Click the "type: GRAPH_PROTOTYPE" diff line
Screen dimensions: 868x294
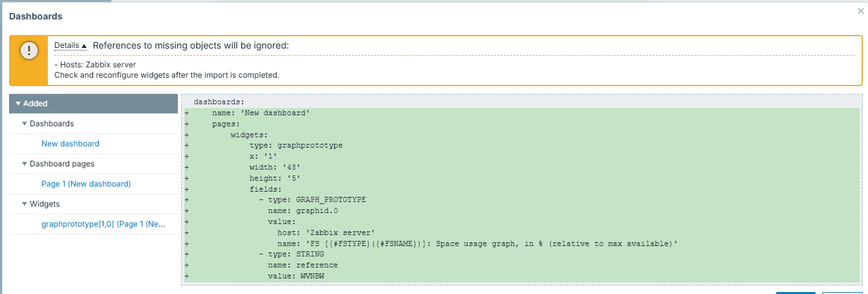pos(317,199)
